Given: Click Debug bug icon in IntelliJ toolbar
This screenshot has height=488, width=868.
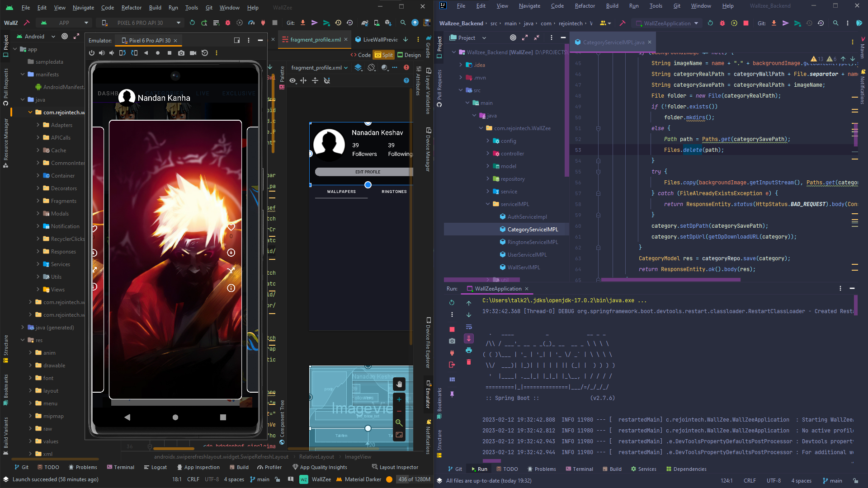Looking at the screenshot, I should (722, 23).
